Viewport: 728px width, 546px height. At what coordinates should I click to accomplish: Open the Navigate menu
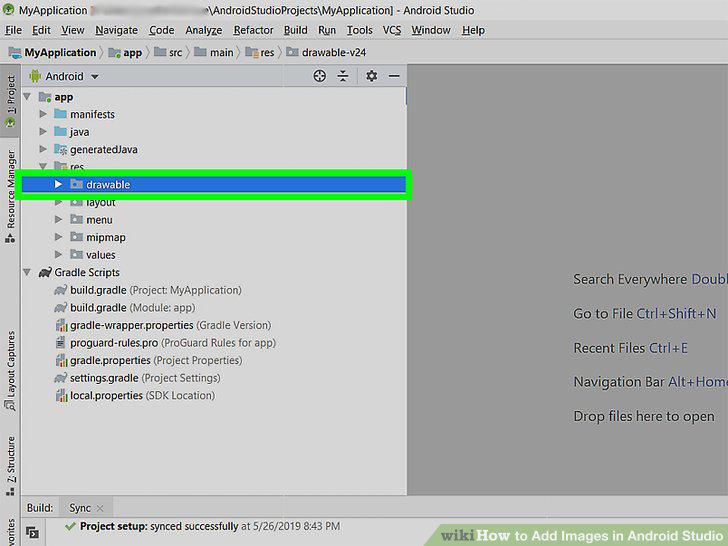pos(117,30)
